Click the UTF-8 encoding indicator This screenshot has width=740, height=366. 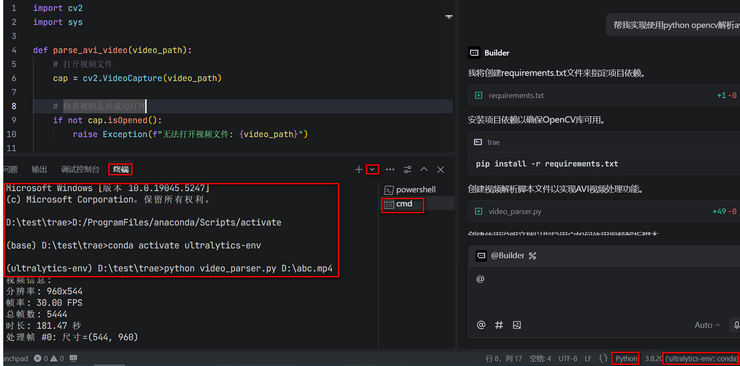tap(568, 358)
